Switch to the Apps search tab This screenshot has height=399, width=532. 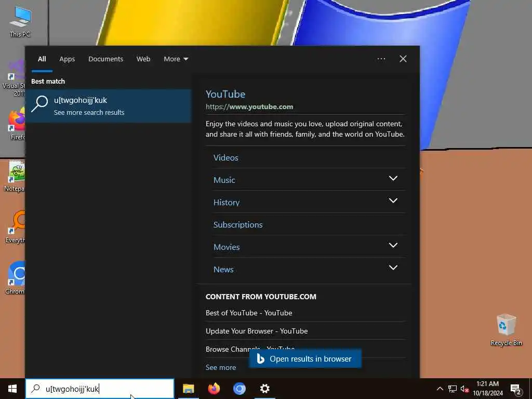tap(67, 59)
